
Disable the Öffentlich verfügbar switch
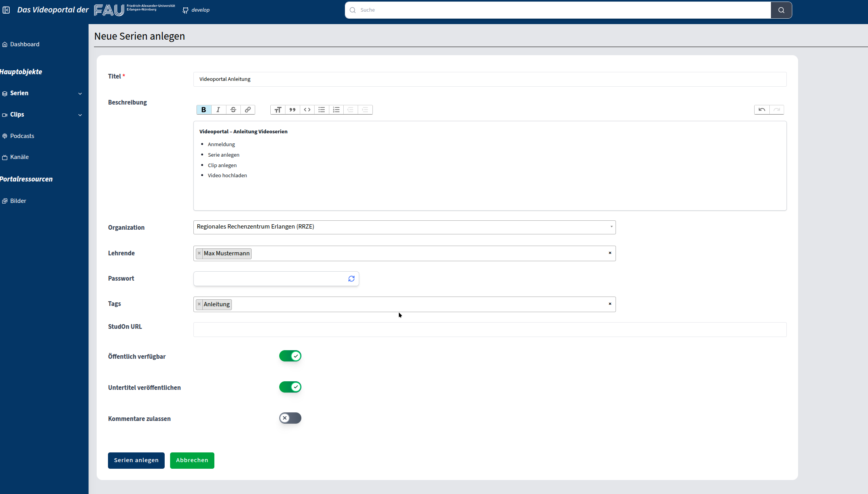click(x=290, y=356)
